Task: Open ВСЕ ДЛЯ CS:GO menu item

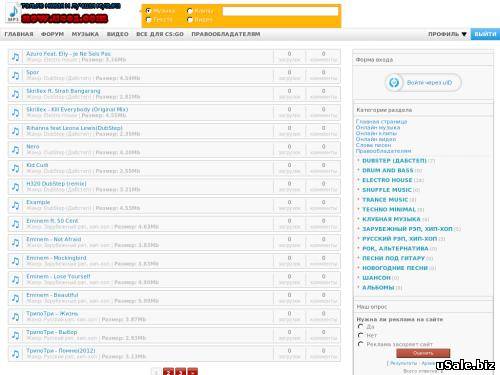Action: click(160, 34)
